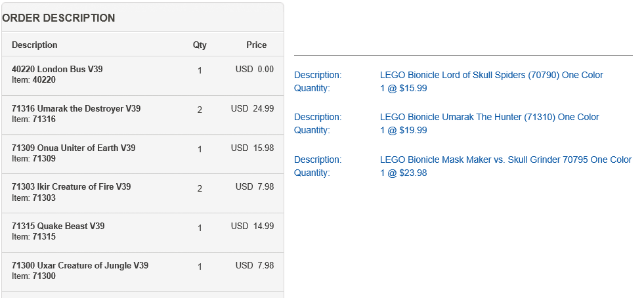Click the 1 @ $23.98 quantity text
The height and width of the screenshot is (298, 644).
403,173
